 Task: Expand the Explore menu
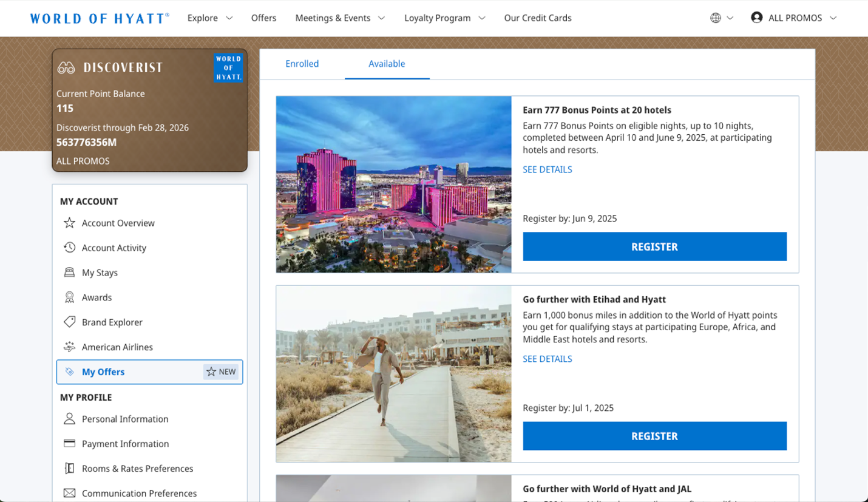click(x=210, y=18)
